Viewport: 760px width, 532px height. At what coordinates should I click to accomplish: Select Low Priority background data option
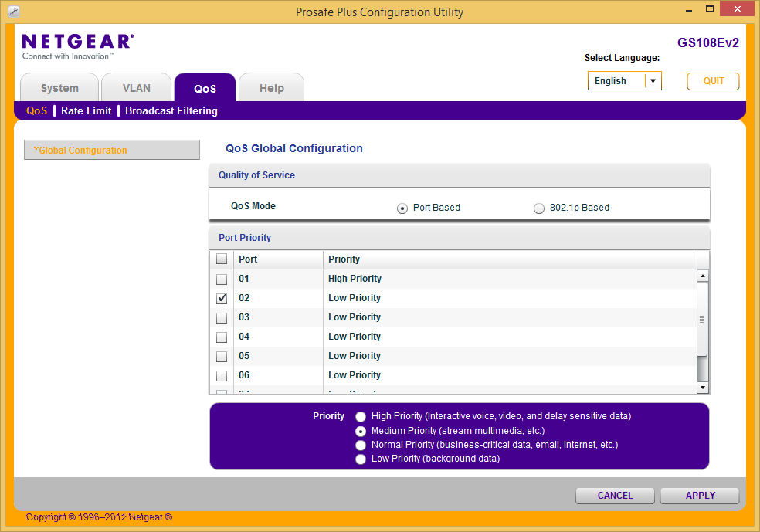click(x=361, y=459)
